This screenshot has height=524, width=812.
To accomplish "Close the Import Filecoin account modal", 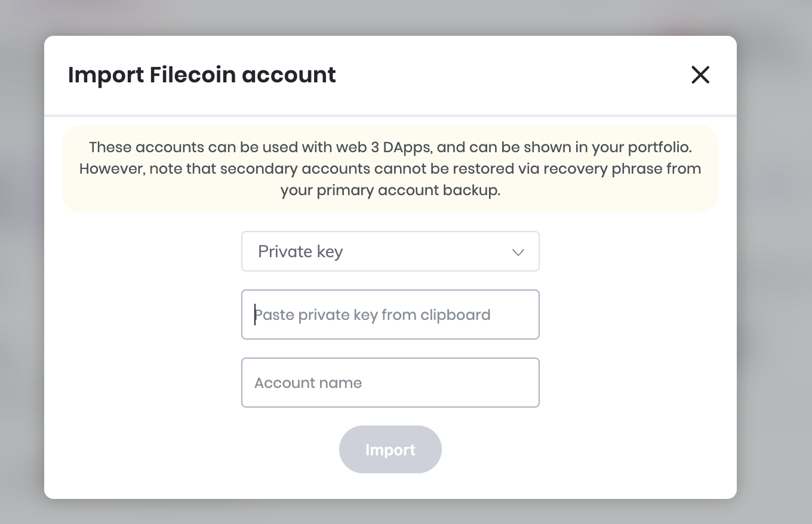I will (700, 75).
